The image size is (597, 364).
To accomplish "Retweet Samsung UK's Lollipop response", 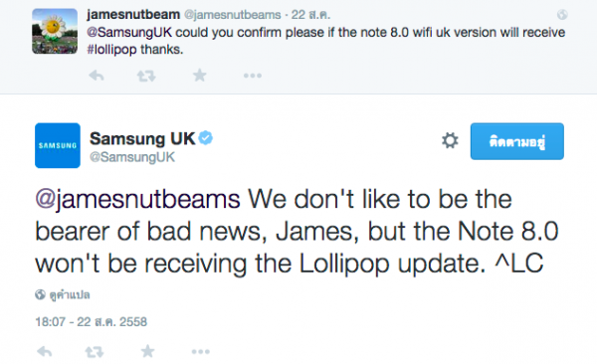I will (95, 352).
